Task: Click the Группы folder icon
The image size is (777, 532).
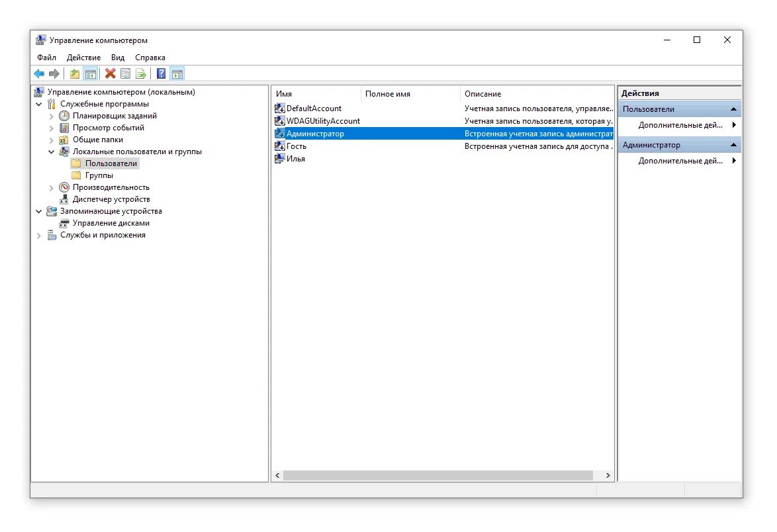Action: (x=76, y=175)
